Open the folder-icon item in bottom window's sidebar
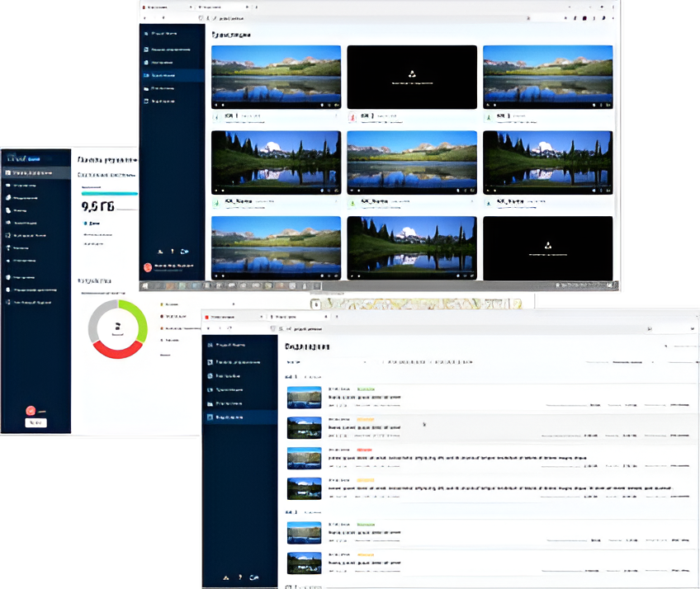 coord(239,403)
